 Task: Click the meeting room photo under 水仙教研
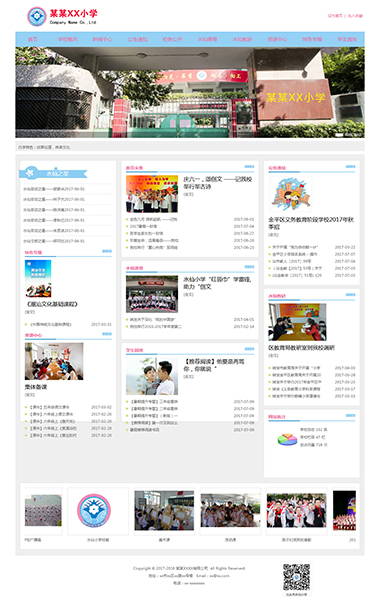[297, 322]
